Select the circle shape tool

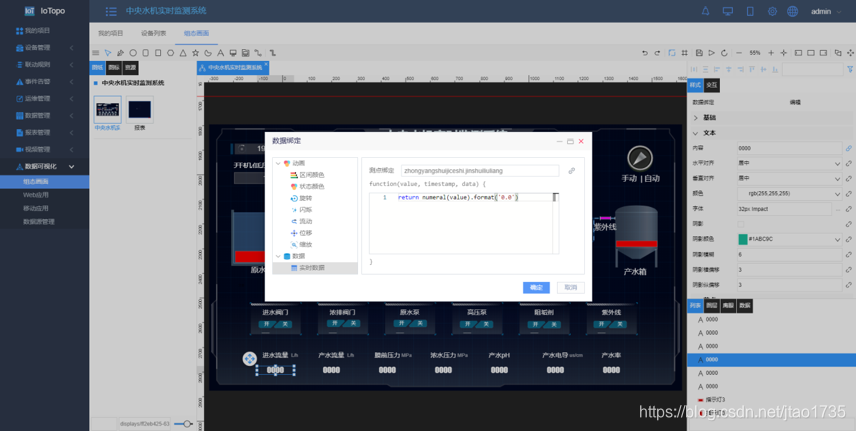click(133, 53)
